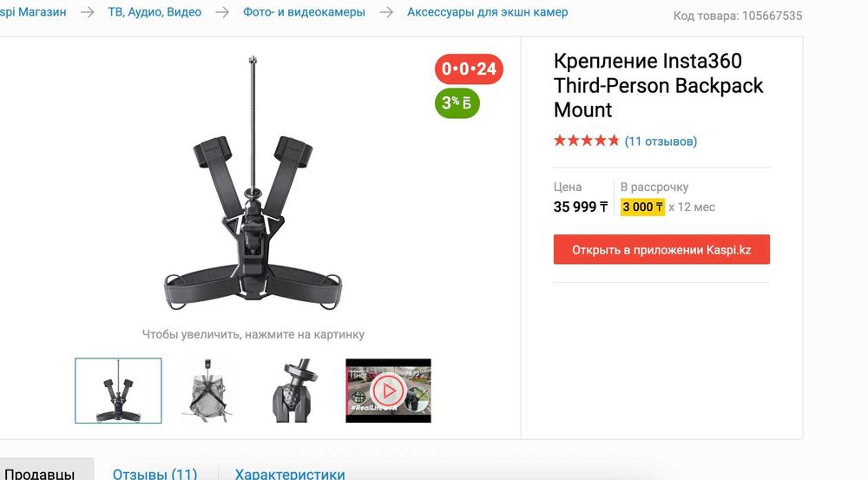This screenshot has width=868, height=480.
Task: Click the arrow before Аксессуары для экшн камер
Action: [x=386, y=12]
